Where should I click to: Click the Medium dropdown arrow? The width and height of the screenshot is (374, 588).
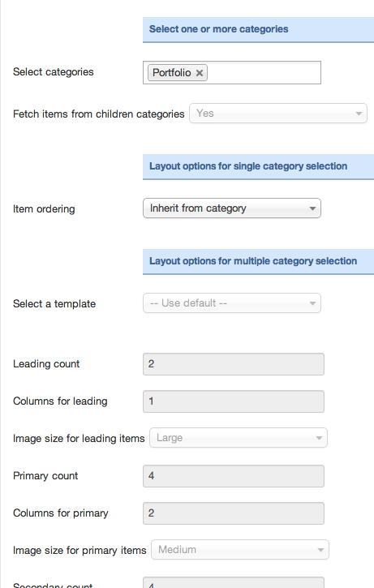click(x=320, y=550)
